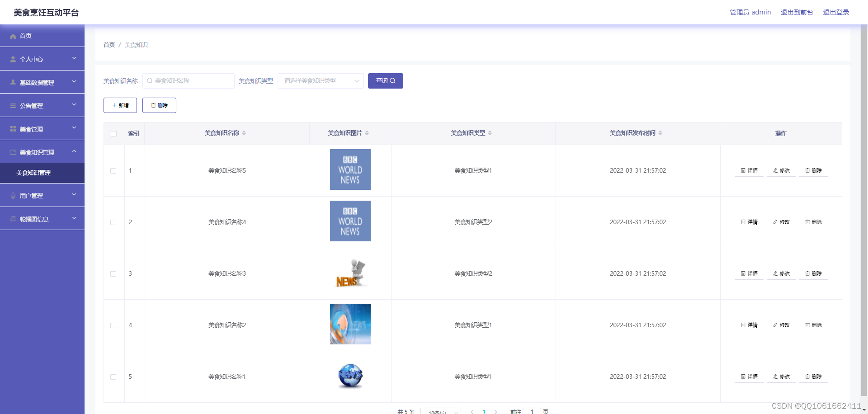Collapse the 美食知识管理 menu chevron
This screenshot has width=868, height=414.
point(74,151)
